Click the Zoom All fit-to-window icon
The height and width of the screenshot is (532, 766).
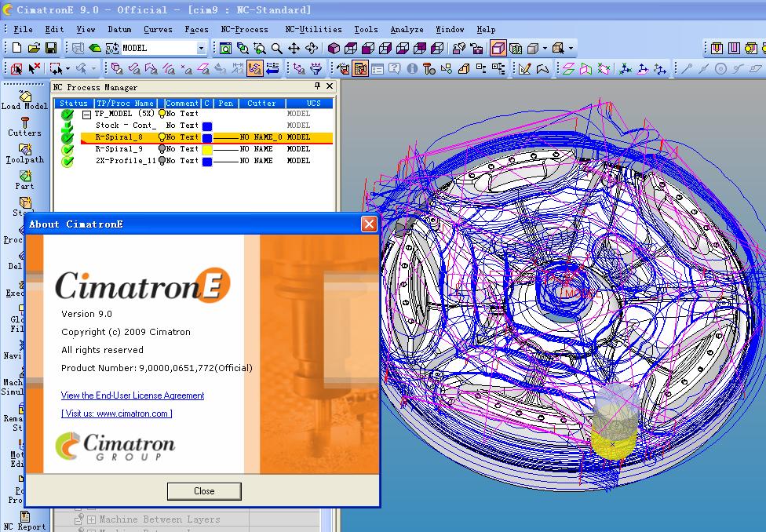click(x=225, y=48)
